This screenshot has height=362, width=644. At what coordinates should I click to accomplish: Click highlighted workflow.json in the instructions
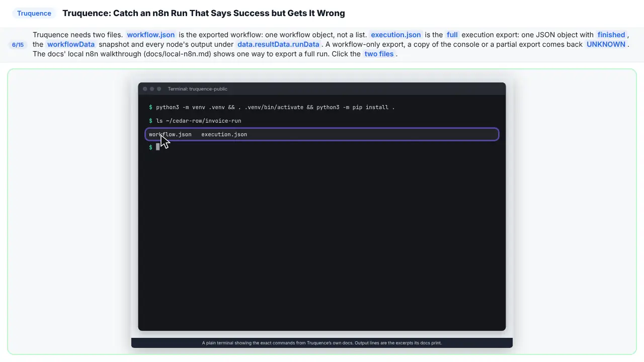151,35
